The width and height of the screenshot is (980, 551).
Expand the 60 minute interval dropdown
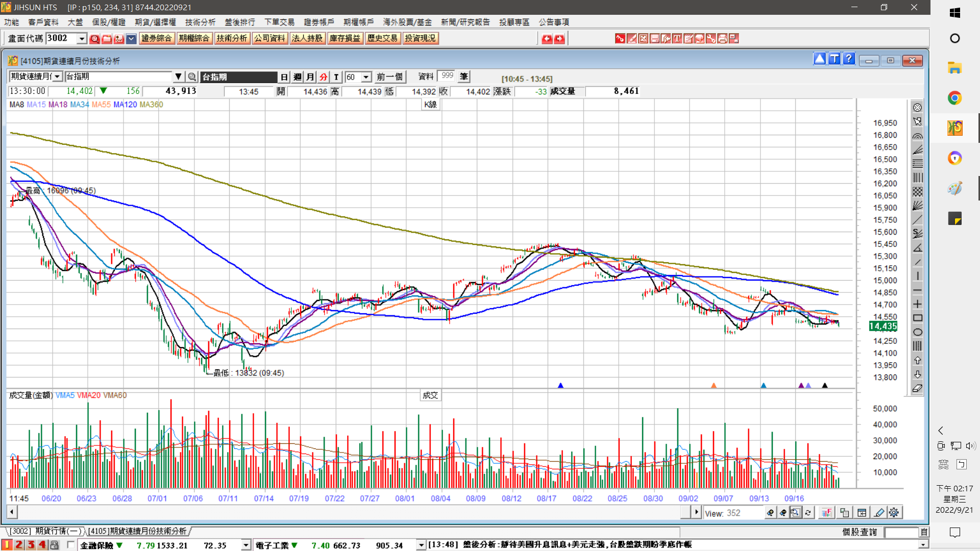[366, 77]
